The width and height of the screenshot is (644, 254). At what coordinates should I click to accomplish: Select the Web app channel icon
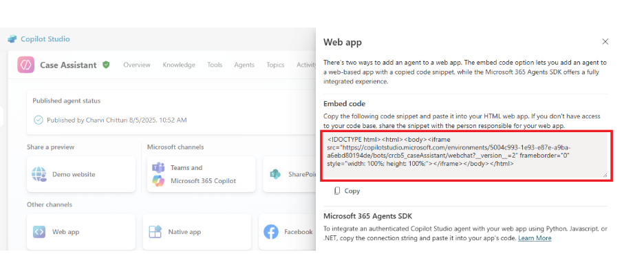[x=39, y=232]
